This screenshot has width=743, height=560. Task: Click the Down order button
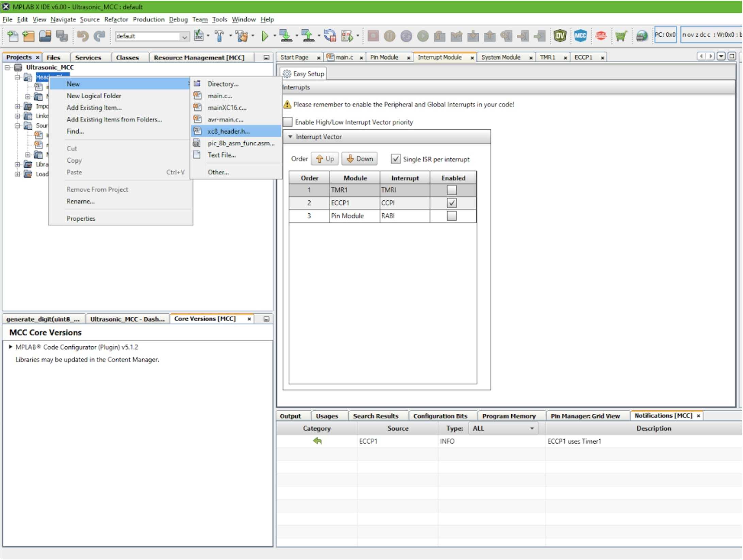(360, 159)
